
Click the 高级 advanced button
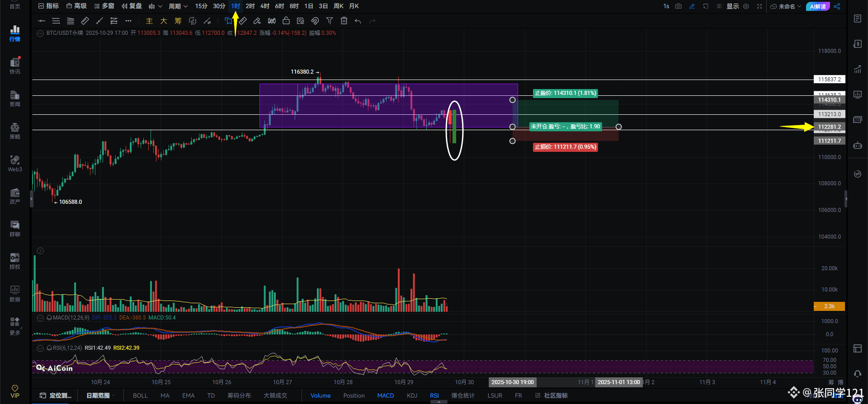coord(76,6)
